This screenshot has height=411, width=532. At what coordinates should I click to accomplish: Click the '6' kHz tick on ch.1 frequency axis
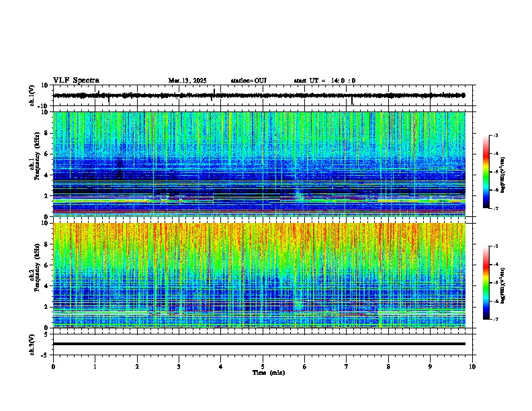46,154
